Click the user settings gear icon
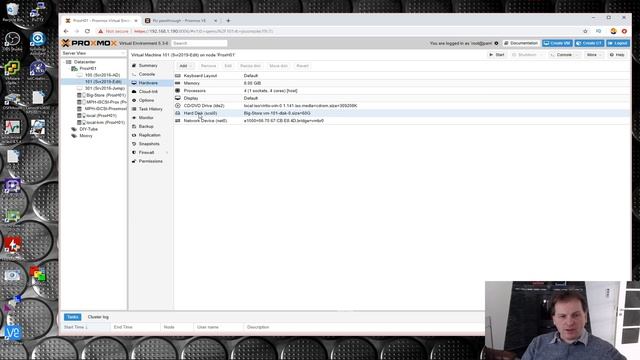 pyautogui.click(x=496, y=43)
